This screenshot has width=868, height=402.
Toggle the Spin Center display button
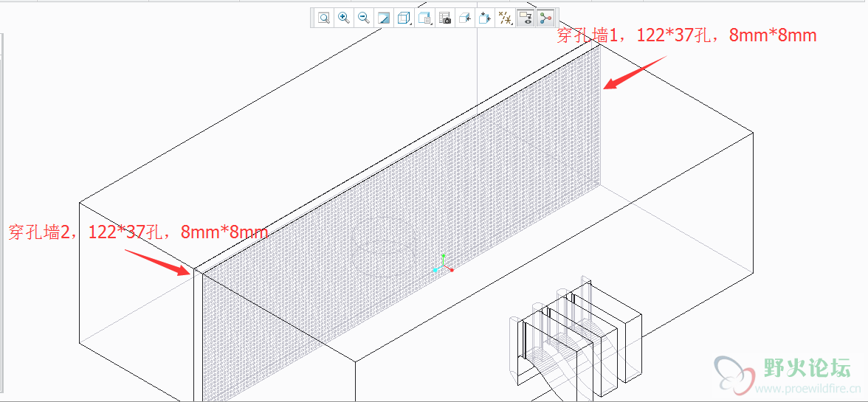click(545, 18)
